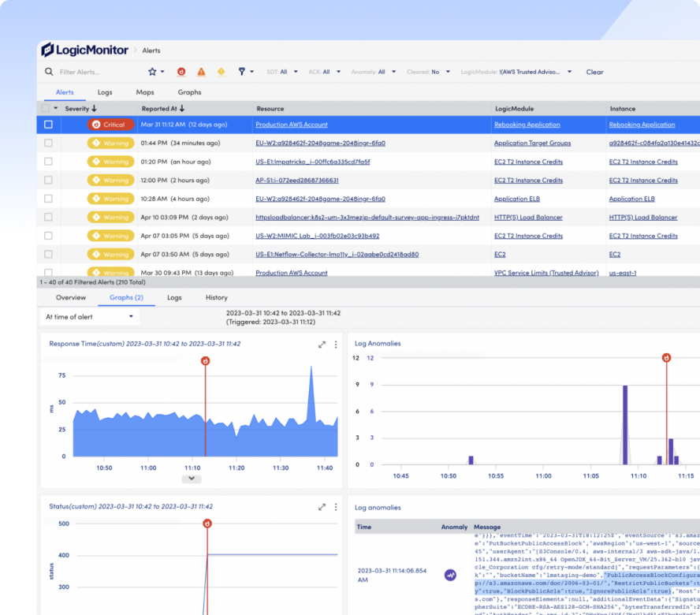700x615 pixels.
Task: Expand the Response Time graph
Action: tap(322, 345)
